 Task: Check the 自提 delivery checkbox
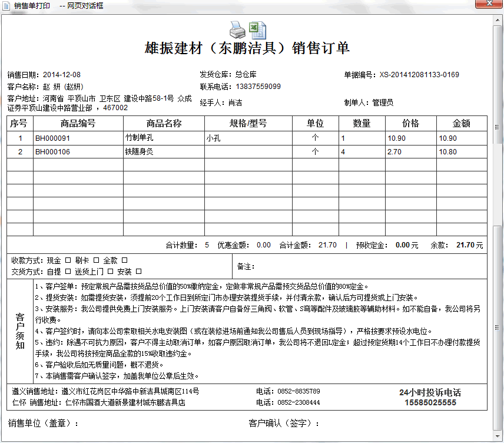pos(68,271)
